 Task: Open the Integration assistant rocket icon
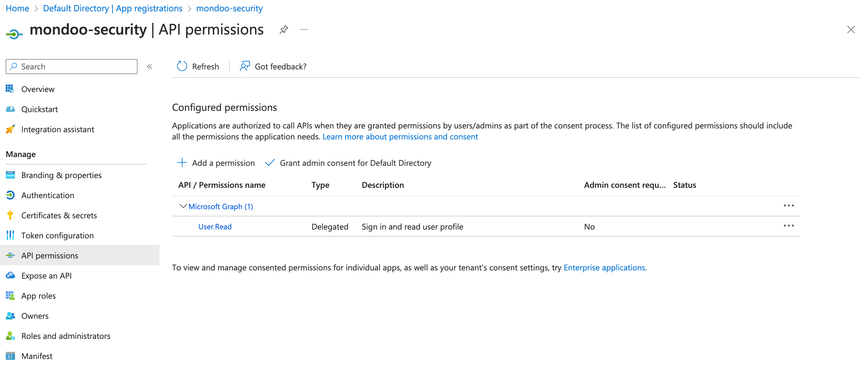coord(10,129)
